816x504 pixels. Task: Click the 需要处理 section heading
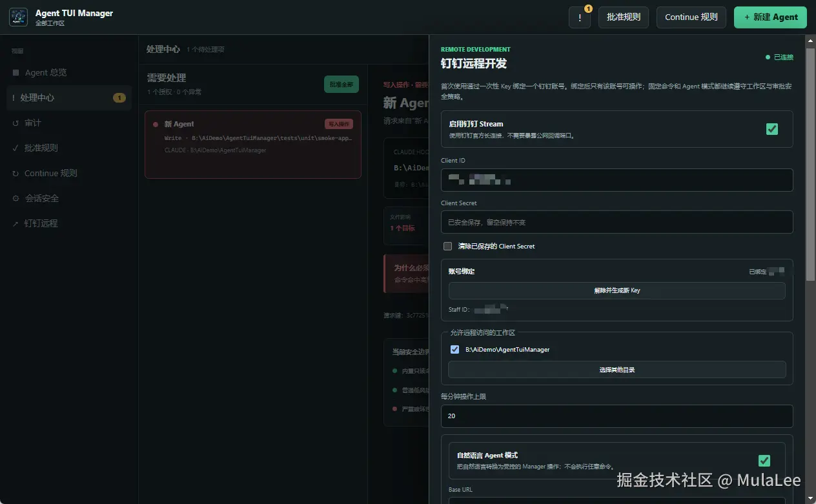(167, 78)
